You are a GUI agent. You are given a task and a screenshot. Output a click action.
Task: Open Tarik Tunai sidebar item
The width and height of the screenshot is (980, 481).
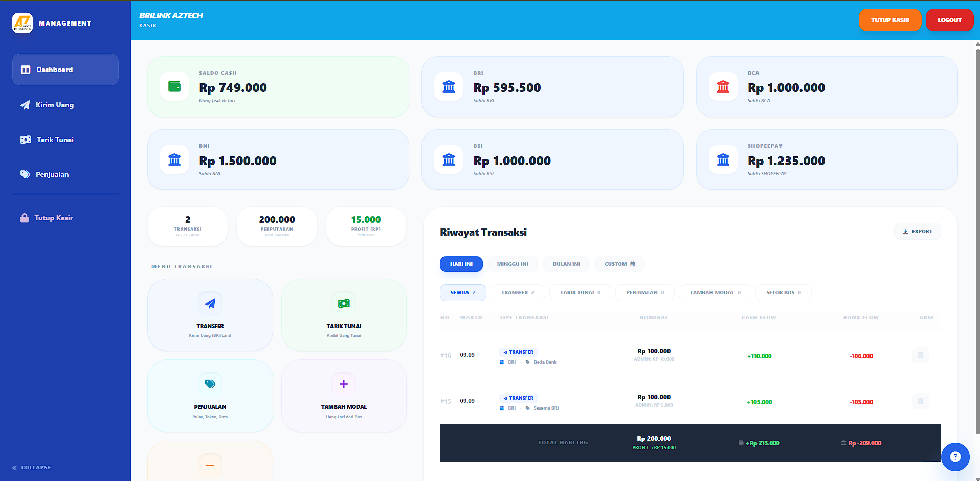[65, 140]
